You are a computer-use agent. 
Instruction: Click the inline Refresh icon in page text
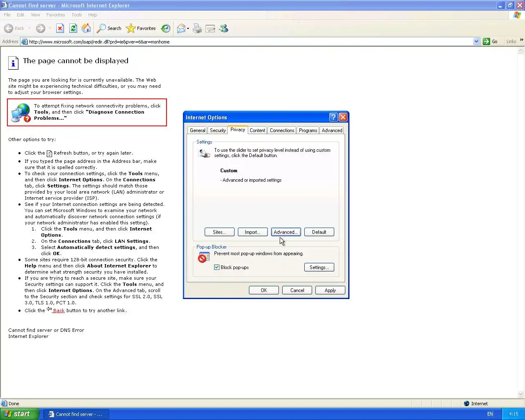tap(49, 153)
